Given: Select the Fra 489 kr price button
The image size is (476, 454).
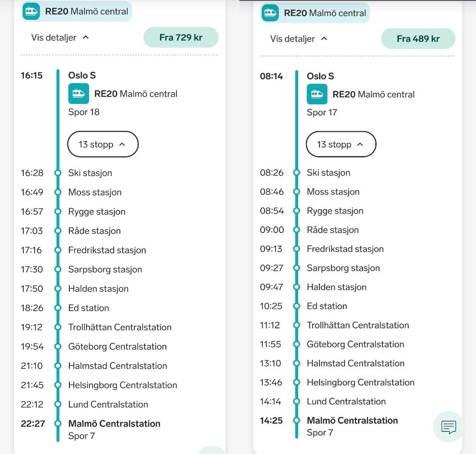Looking at the screenshot, I should pyautogui.click(x=418, y=39).
